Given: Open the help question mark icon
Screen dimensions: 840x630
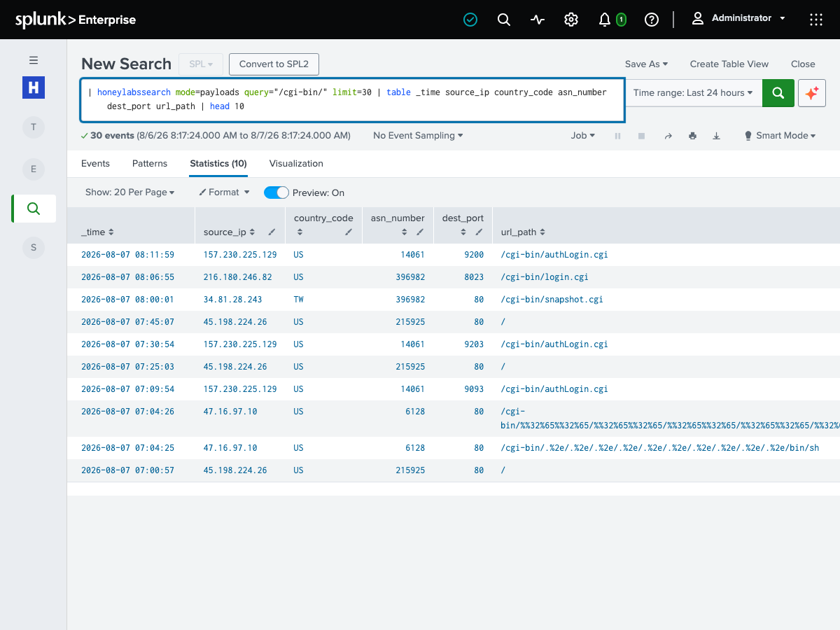Looking at the screenshot, I should coord(652,20).
